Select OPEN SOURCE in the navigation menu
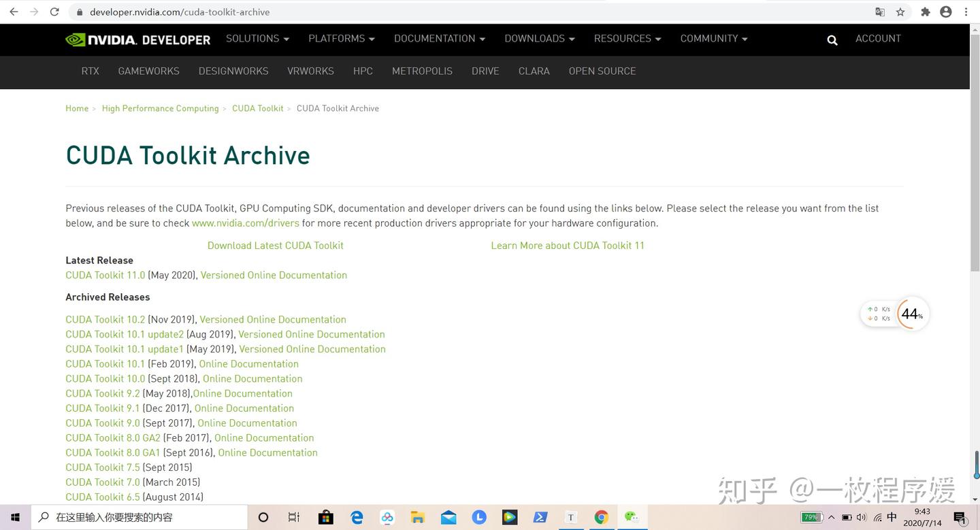Viewport: 980px width, 530px height. coord(602,71)
